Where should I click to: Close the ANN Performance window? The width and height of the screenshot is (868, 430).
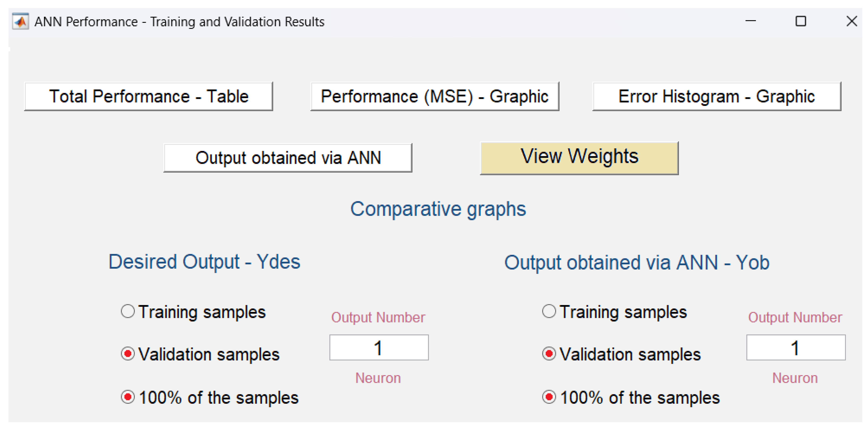click(x=851, y=21)
